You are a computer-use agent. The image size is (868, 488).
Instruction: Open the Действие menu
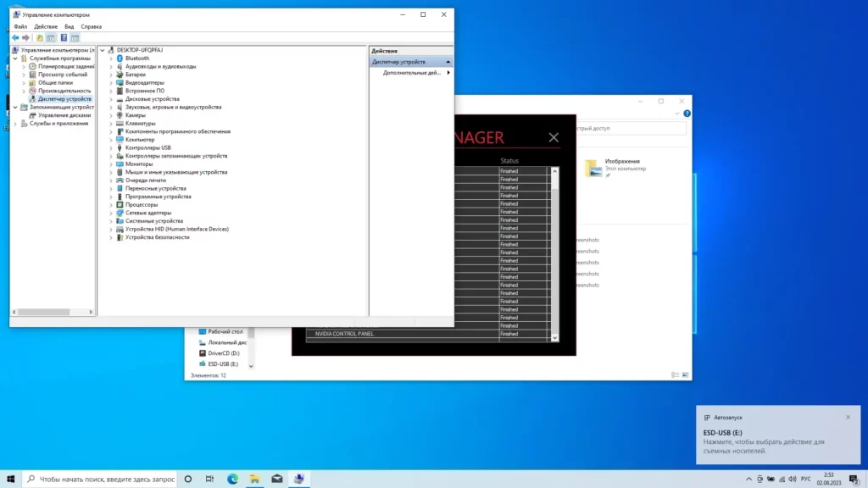pyautogui.click(x=46, y=26)
